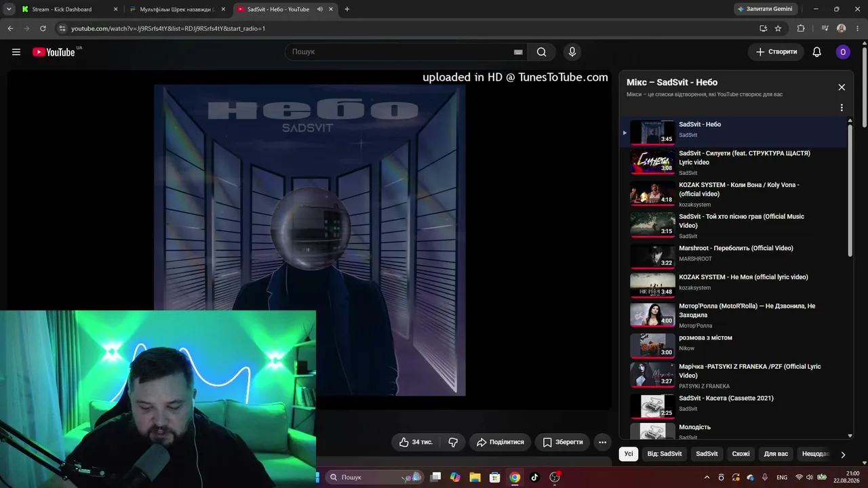This screenshot has height=488, width=868.
Task: Save video with Зберегти button
Action: [562, 442]
